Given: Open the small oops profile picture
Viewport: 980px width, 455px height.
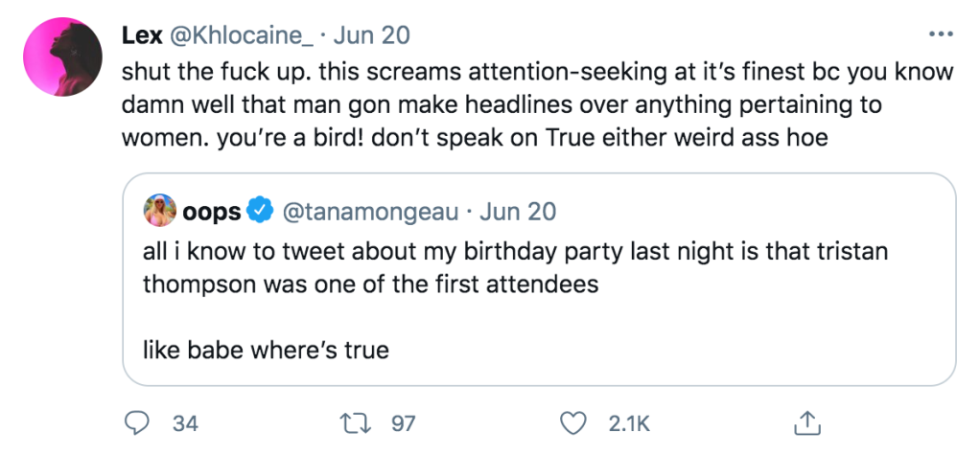Looking at the screenshot, I should (x=158, y=211).
